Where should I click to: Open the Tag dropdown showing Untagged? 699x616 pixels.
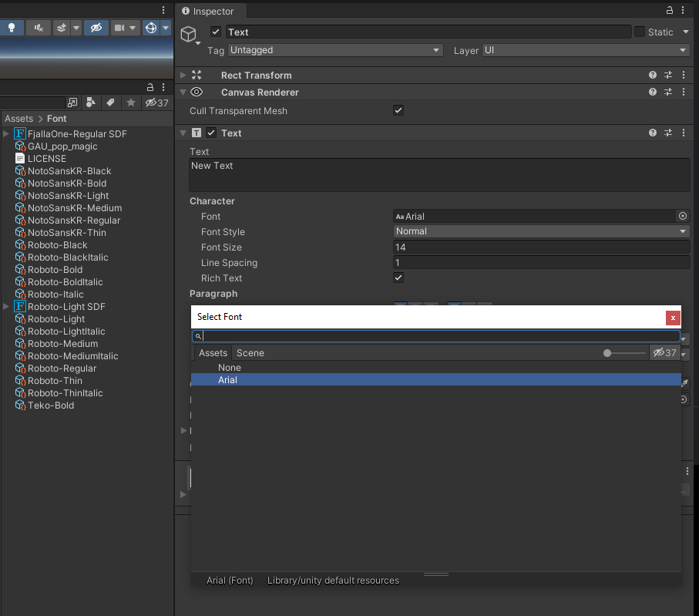(335, 50)
